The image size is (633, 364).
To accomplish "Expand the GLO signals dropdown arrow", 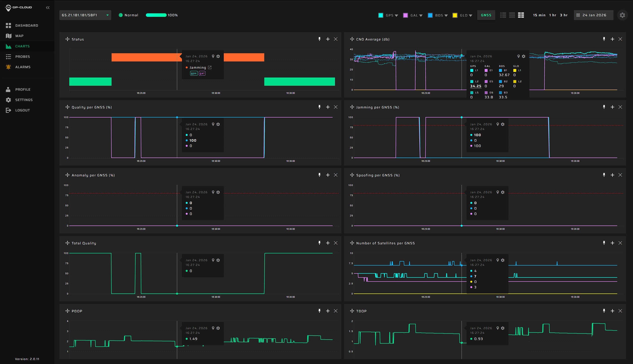I will point(471,16).
